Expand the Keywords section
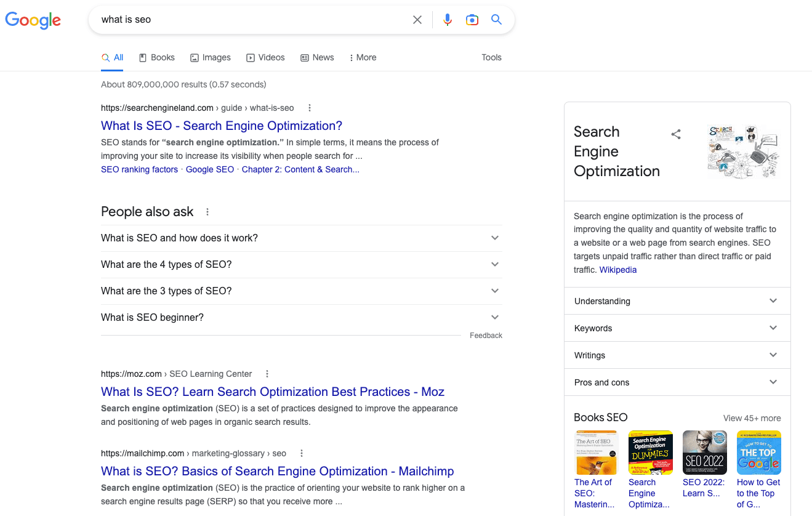 [677, 328]
